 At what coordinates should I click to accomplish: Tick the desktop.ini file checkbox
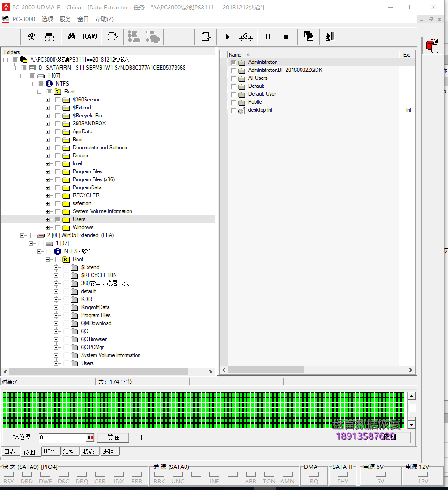[x=233, y=110]
